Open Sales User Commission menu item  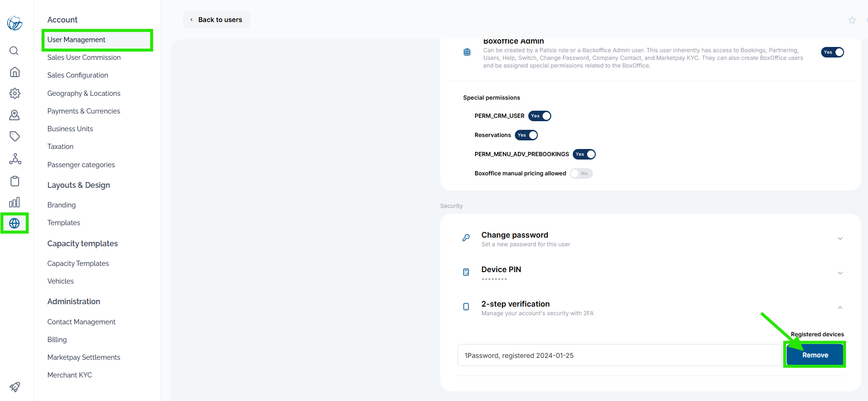click(x=84, y=57)
